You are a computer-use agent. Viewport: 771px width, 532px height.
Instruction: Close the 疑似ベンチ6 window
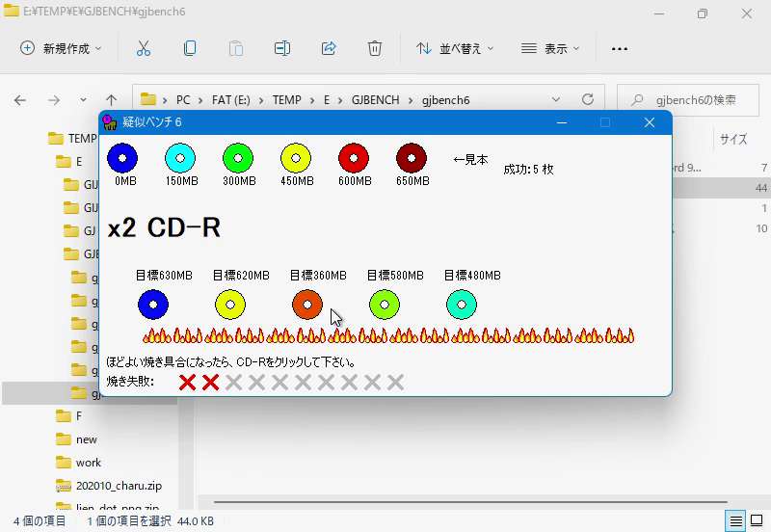pyautogui.click(x=649, y=122)
